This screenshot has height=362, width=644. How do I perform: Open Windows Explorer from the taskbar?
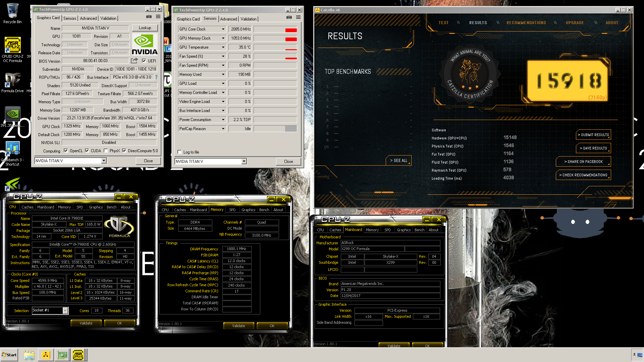[29, 355]
